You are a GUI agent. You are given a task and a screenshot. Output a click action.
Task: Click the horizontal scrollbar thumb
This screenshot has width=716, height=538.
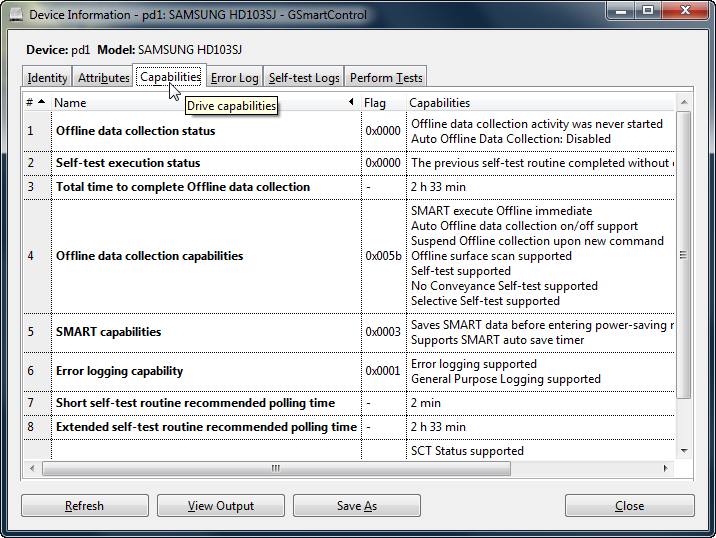point(276,468)
